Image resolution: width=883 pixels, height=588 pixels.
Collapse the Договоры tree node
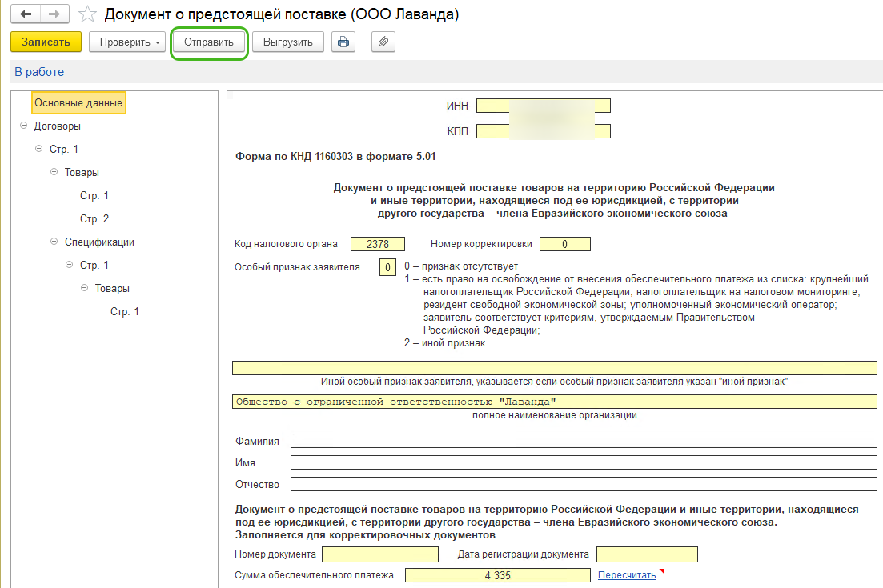pos(24,126)
